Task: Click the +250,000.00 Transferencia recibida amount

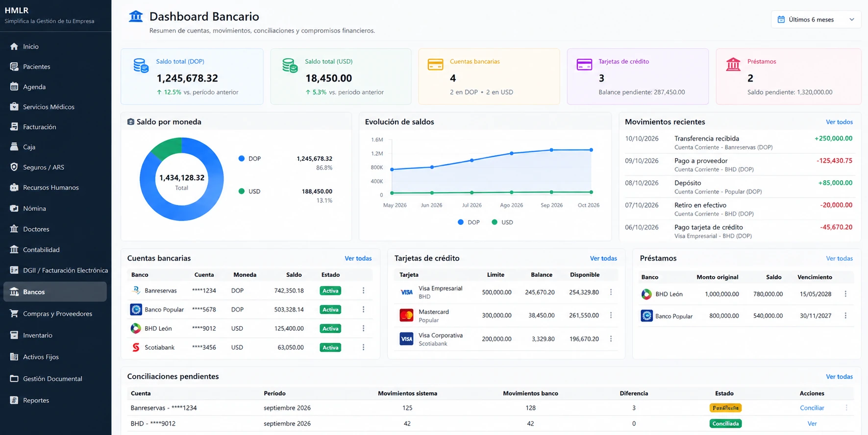Action: point(833,139)
